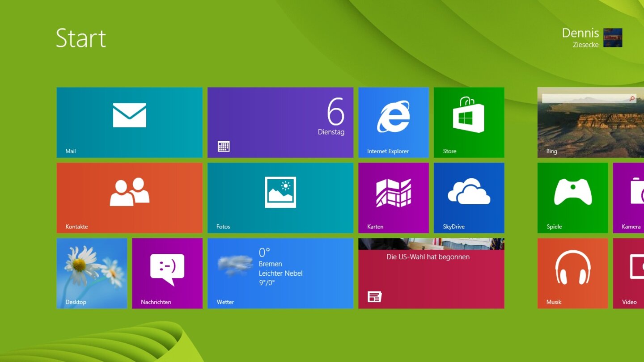Click the "Kontakte" label text
The image size is (644, 362).
click(76, 227)
